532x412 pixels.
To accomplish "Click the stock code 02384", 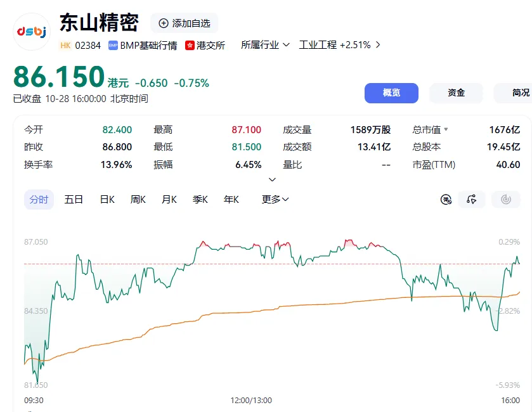I will click(x=88, y=46).
